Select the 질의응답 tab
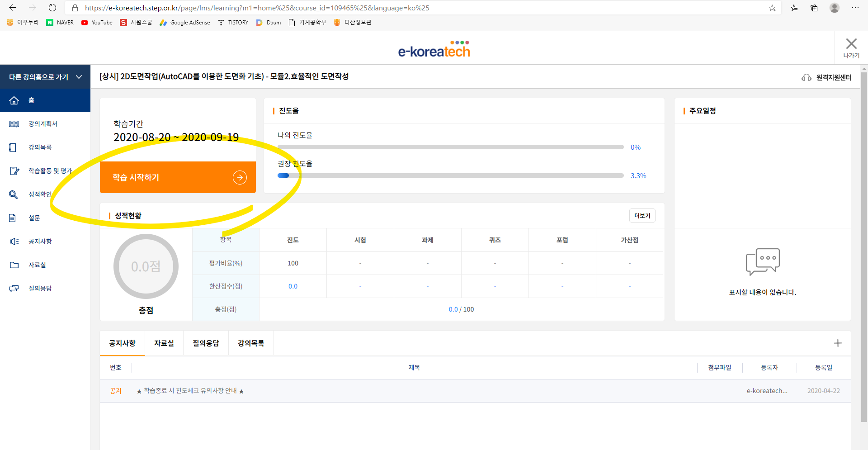The height and width of the screenshot is (450, 868). (206, 343)
